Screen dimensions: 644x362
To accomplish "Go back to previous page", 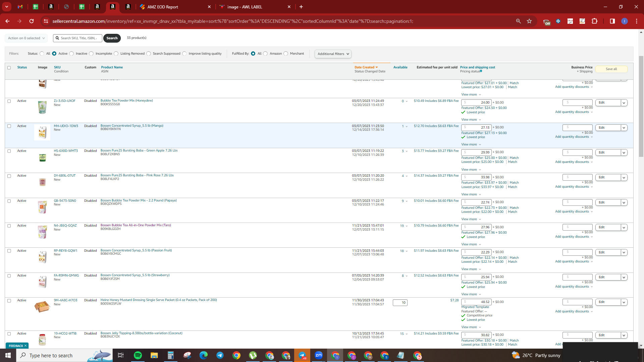I will (7, 21).
